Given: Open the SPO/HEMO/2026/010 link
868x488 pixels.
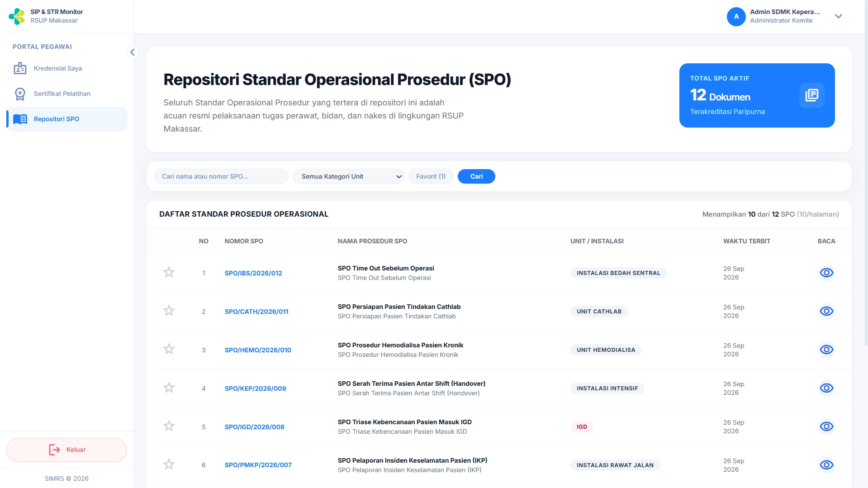Looking at the screenshot, I should point(258,350).
